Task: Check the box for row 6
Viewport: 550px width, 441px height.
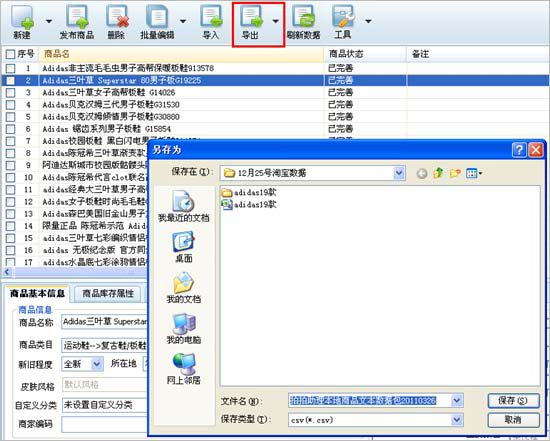Action: pyautogui.click(x=11, y=129)
